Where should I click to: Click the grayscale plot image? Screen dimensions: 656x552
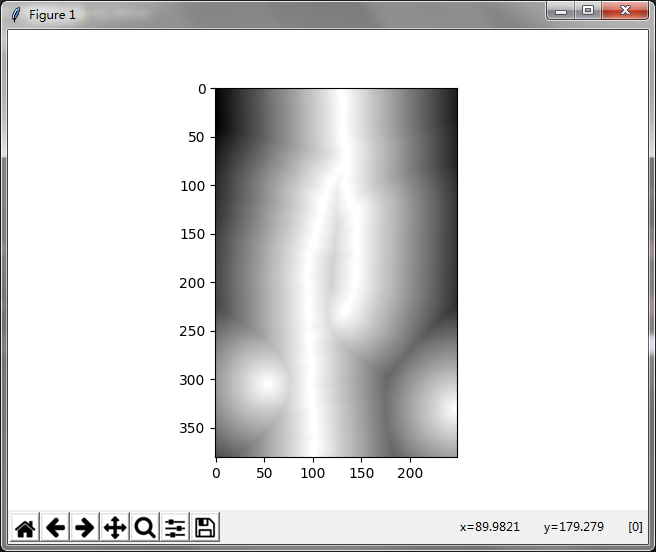coord(336,273)
